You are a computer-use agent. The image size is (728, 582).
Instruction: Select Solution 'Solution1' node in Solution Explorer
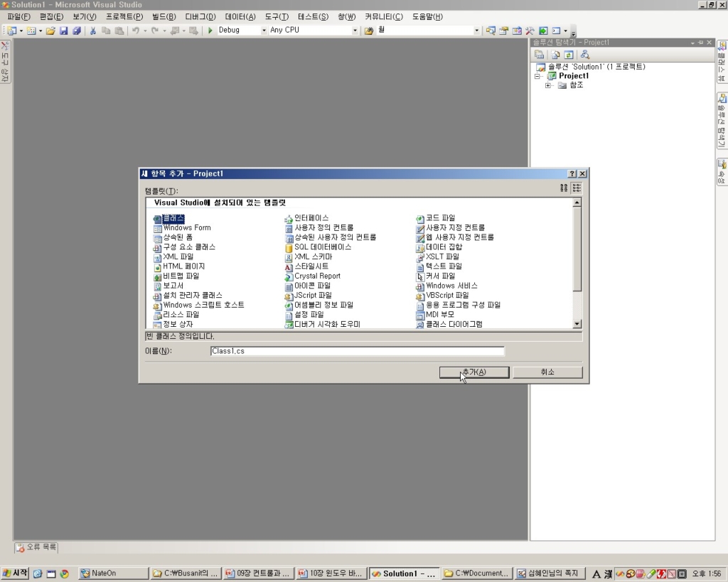[591, 67]
